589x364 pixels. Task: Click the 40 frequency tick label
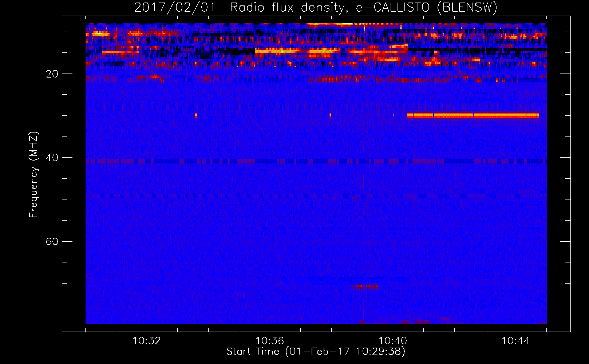52,158
